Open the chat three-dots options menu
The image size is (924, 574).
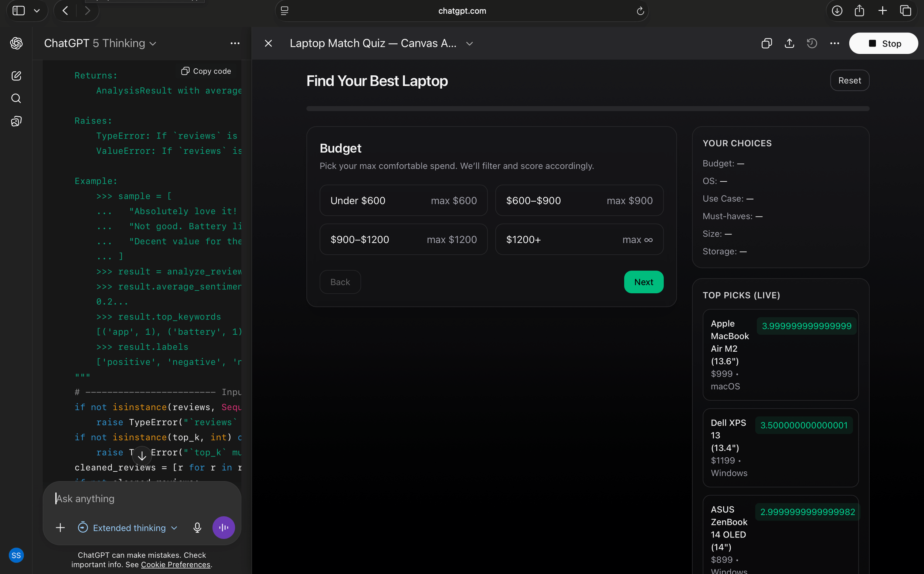(235, 43)
